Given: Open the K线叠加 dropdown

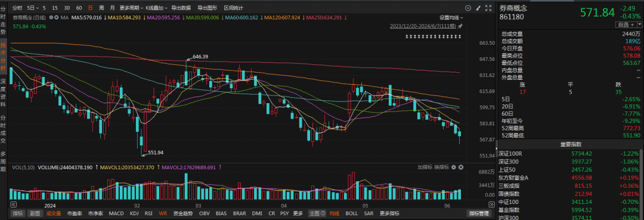Looking at the screenshot, I should 156,8.
